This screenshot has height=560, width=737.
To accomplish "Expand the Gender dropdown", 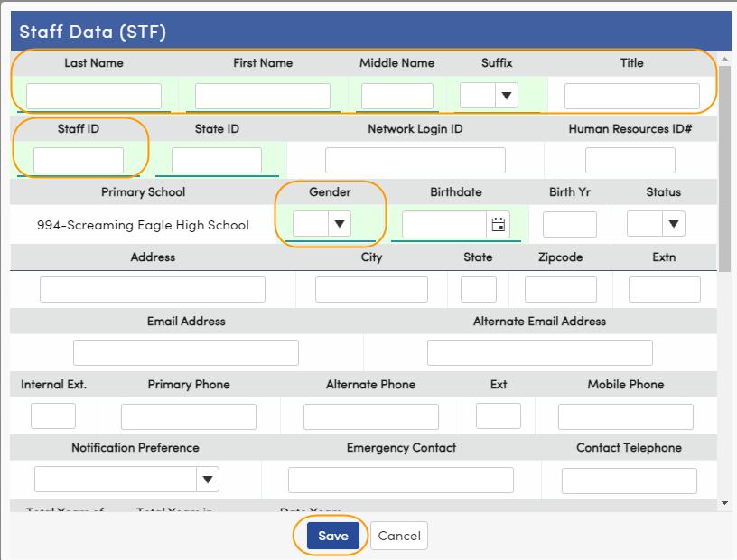I will 340,223.
